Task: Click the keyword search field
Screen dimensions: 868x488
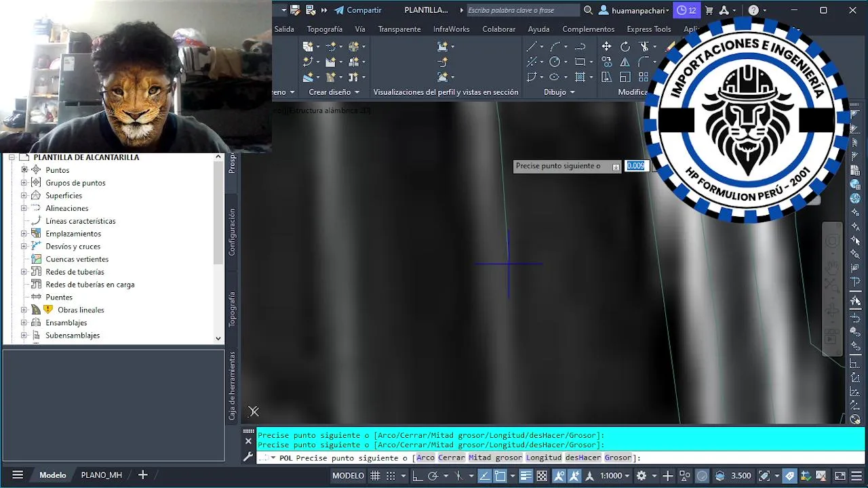Action: (x=523, y=10)
